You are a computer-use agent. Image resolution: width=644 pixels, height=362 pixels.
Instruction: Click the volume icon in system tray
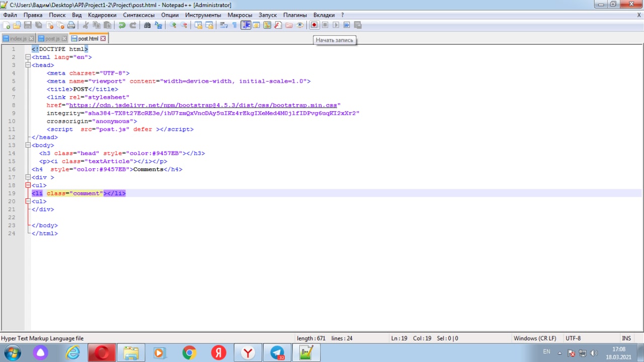(x=594, y=353)
